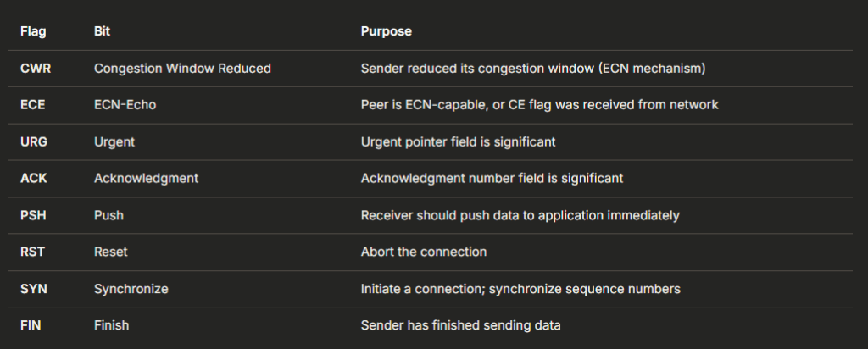Select the URG flag cell
This screenshot has height=349, width=868.
click(x=36, y=142)
